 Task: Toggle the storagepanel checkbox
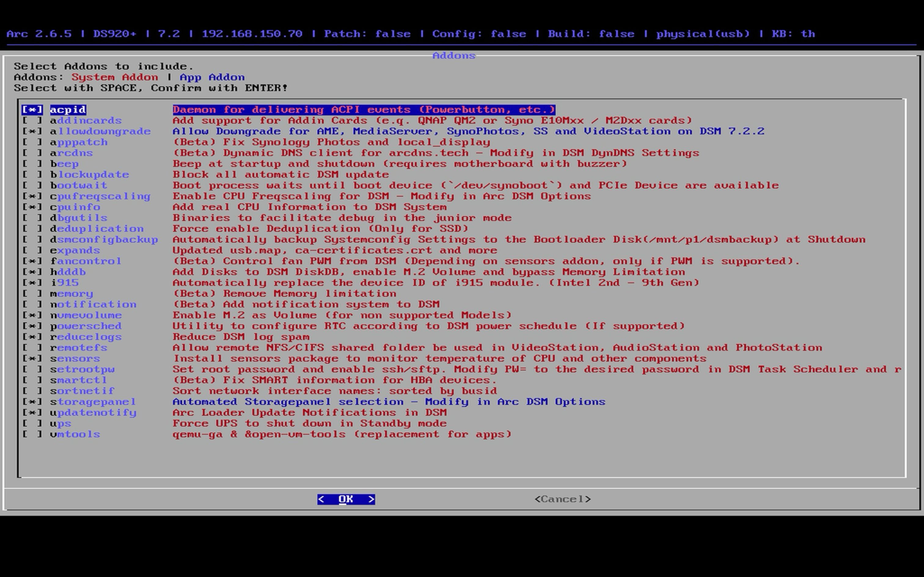(x=32, y=402)
